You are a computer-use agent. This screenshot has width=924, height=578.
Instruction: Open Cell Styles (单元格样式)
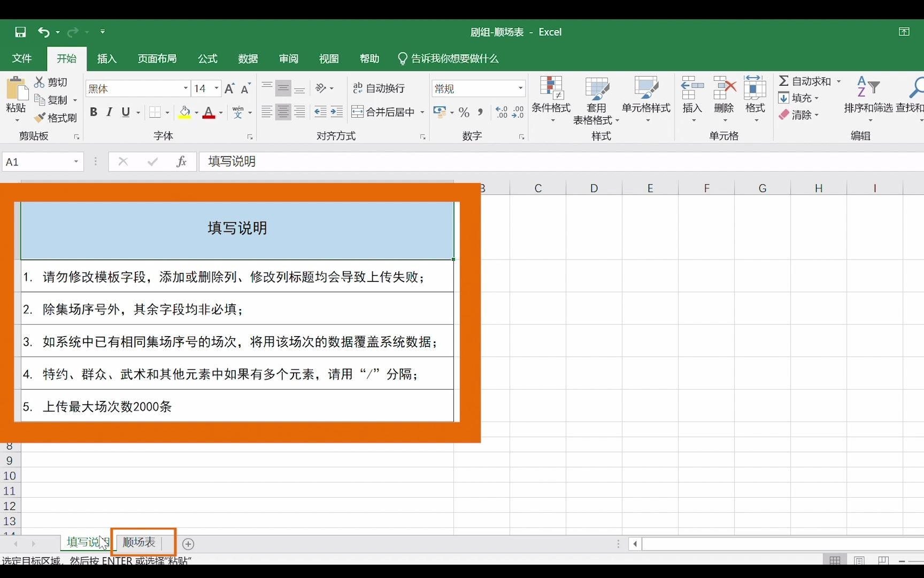point(646,100)
